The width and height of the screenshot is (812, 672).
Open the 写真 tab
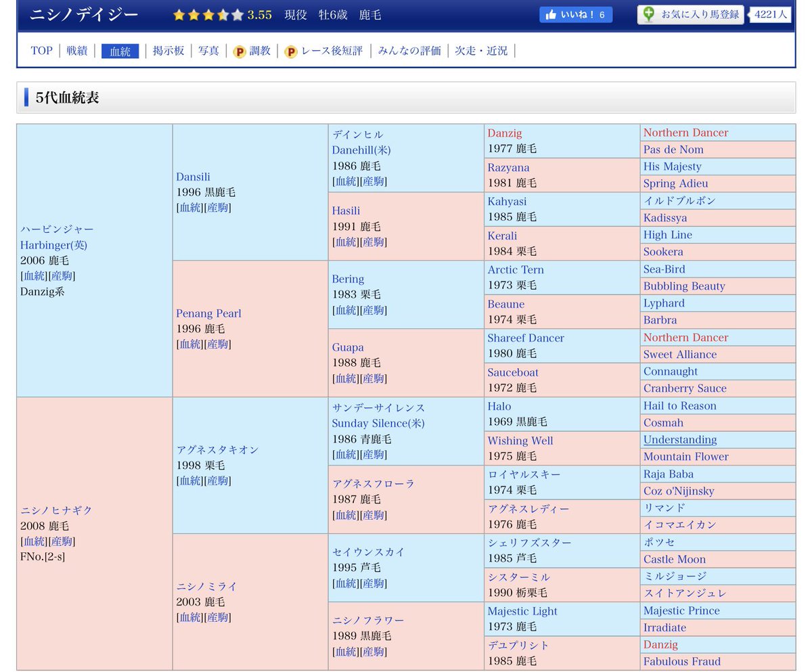point(208,51)
